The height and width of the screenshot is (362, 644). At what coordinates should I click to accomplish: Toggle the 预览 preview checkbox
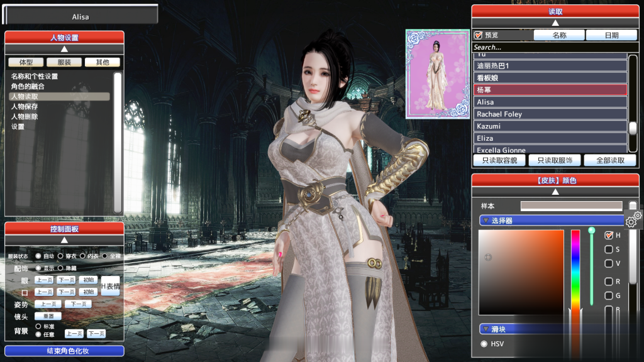pos(479,36)
